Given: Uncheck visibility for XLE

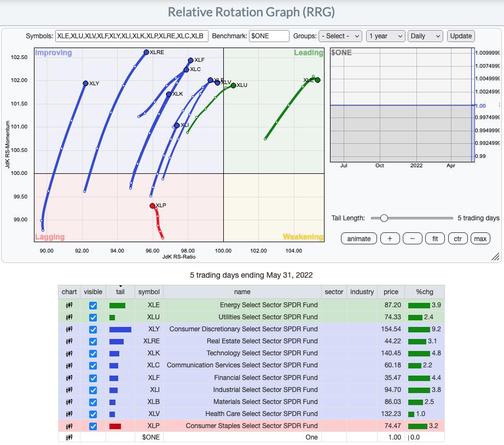Looking at the screenshot, I should (x=93, y=306).
